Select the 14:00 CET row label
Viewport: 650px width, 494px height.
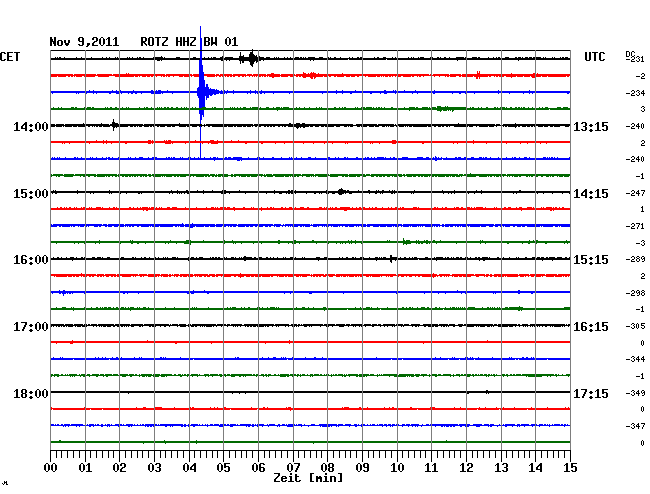(x=31, y=127)
